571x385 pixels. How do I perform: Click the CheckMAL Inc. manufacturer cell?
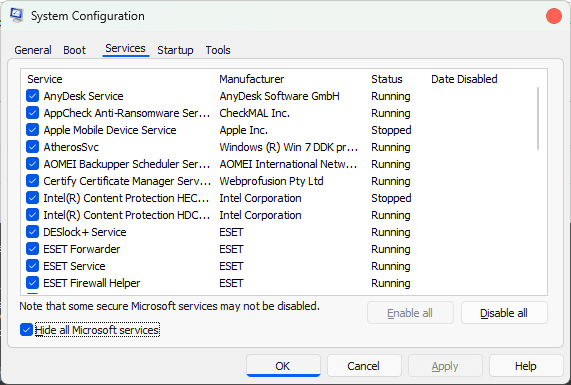[255, 113]
